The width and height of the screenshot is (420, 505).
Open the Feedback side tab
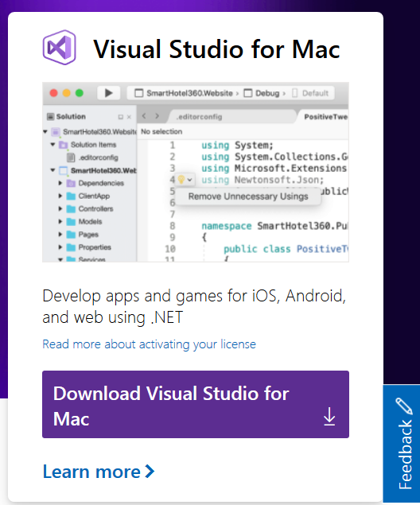point(402,445)
